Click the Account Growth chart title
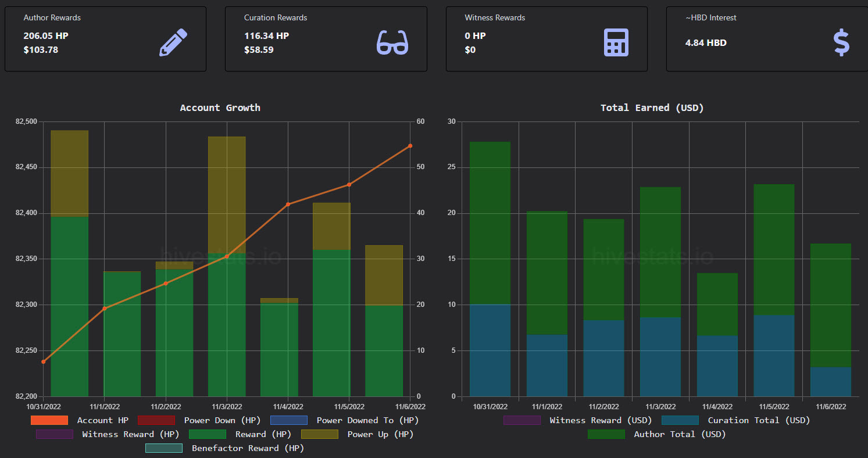Screen dimensions: 868x458 click(220, 108)
